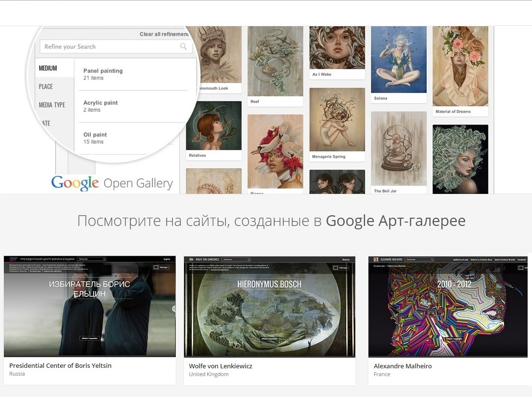Screen dimensions: 532x397
Task: Click the 'As I Woke' caption
Action: (x=322, y=74)
